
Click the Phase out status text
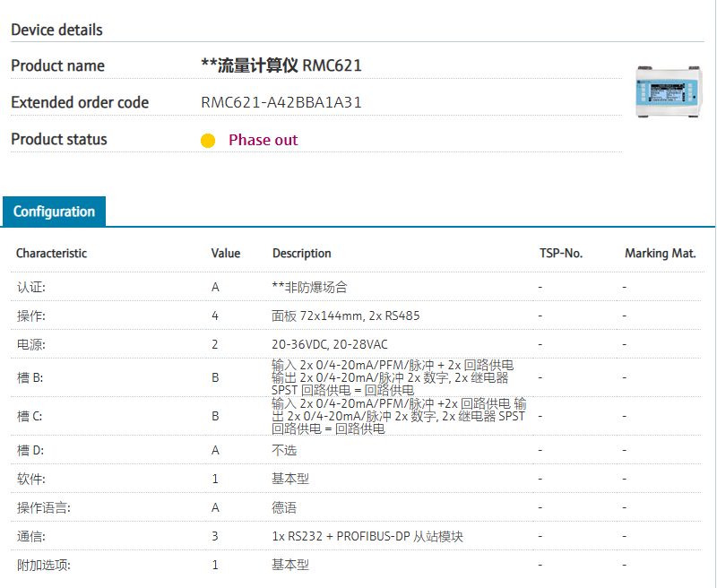tap(263, 140)
